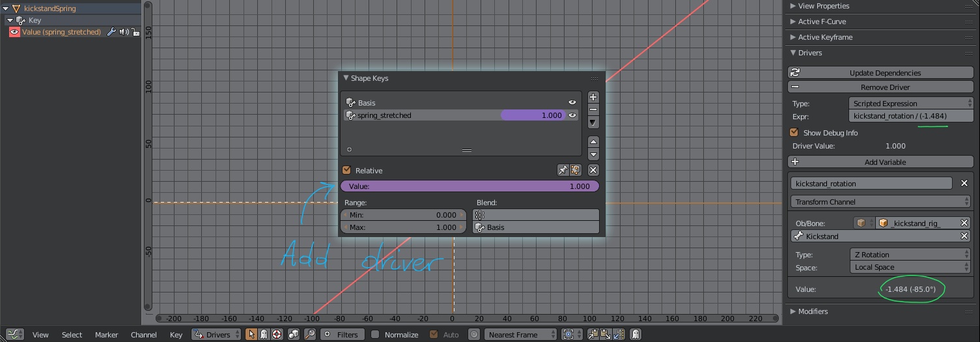980x342 pixels.
Task: Uncheck Show Debug Info
Action: click(794, 132)
